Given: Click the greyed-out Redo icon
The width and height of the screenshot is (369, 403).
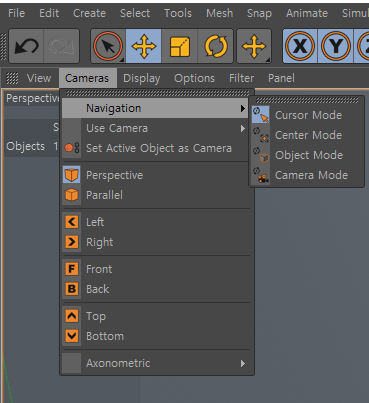Looking at the screenshot, I should (x=61, y=46).
